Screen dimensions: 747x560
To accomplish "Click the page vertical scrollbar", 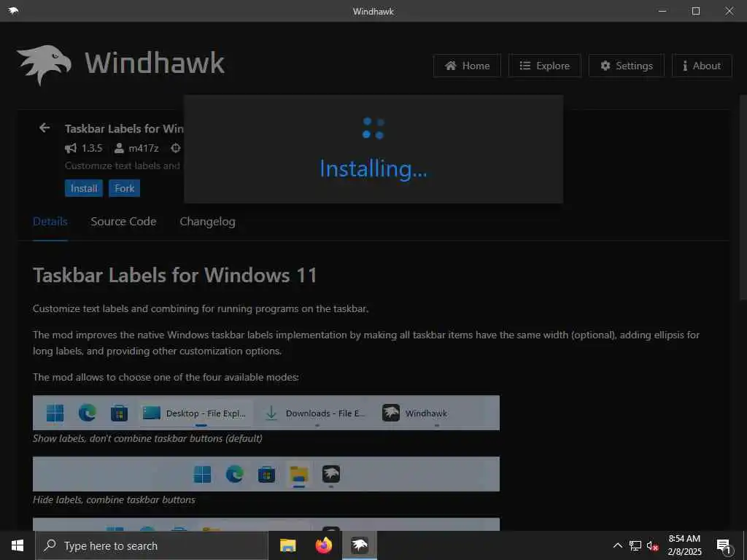I will 743,198.
